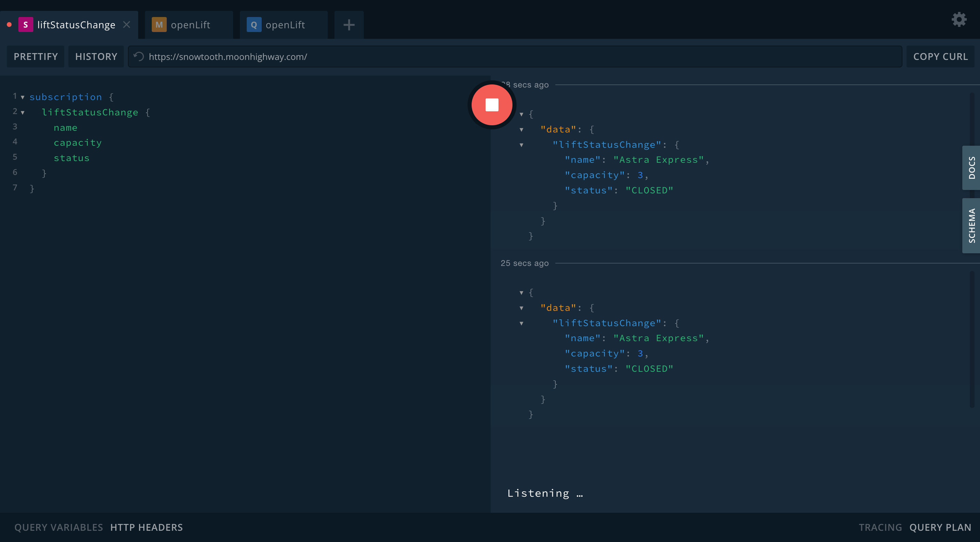Open the SCHEMA side panel
The width and height of the screenshot is (980, 542).
(971, 226)
